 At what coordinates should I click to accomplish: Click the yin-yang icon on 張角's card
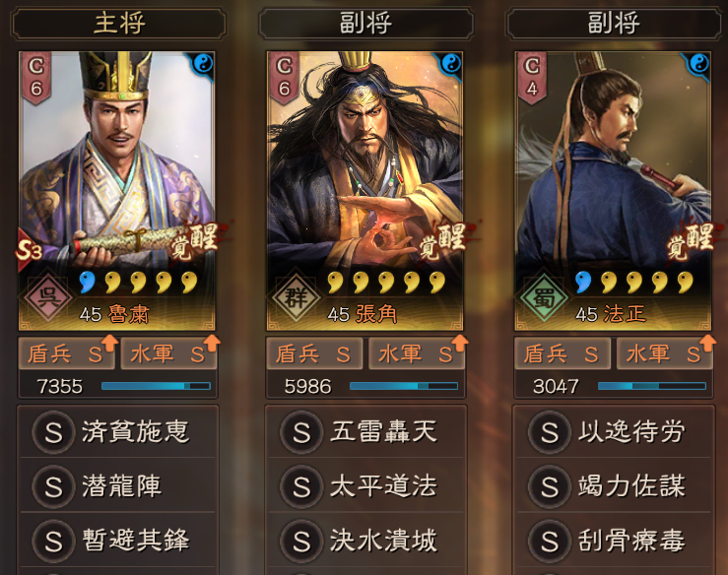(x=451, y=64)
